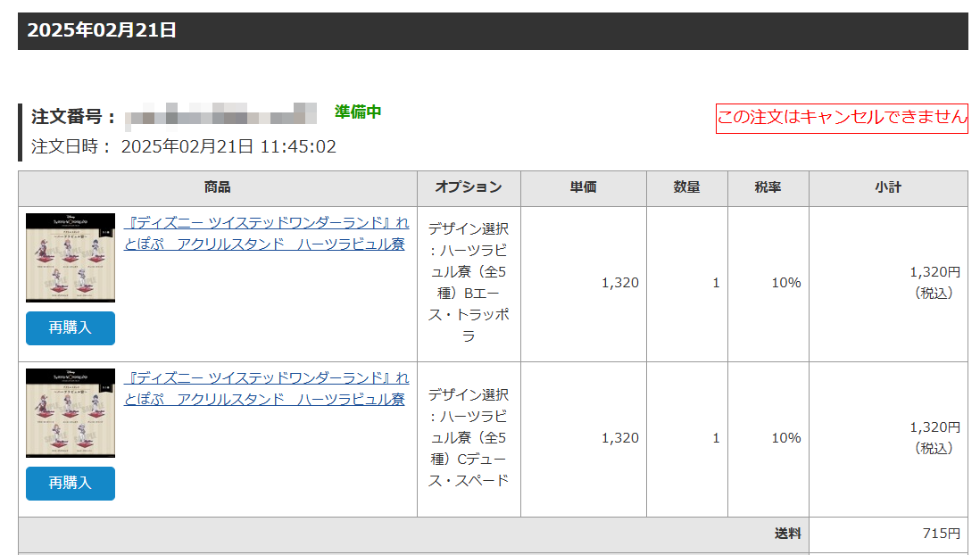Click the product thumbnail in the Bエース・トラッポラ row
This screenshot has height=555, width=980.
coord(70,258)
